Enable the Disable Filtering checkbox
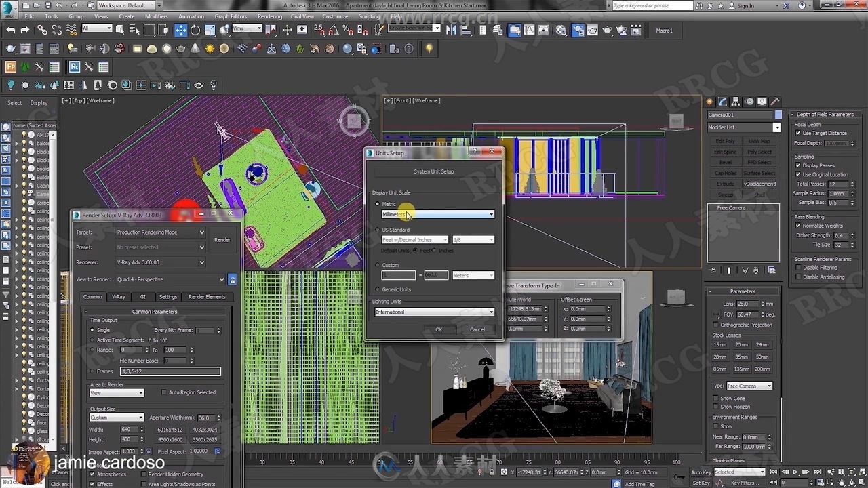Image resolution: width=868 pixels, height=488 pixels. point(798,268)
